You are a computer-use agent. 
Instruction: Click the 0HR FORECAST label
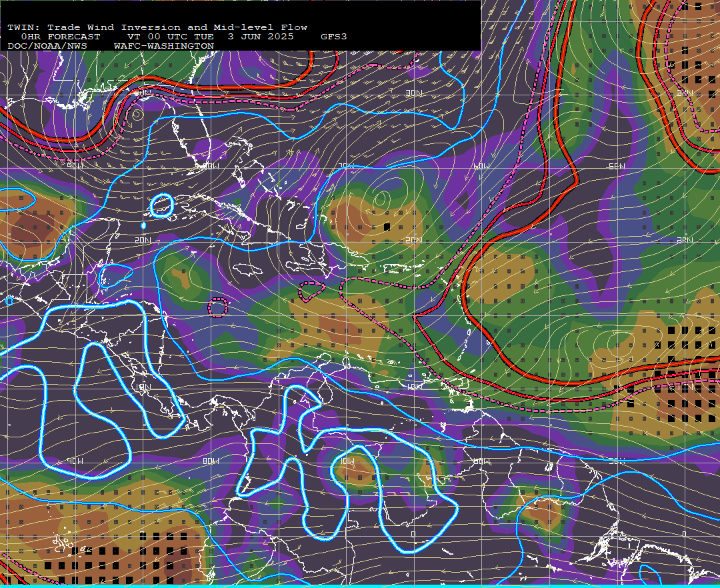pos(61,37)
